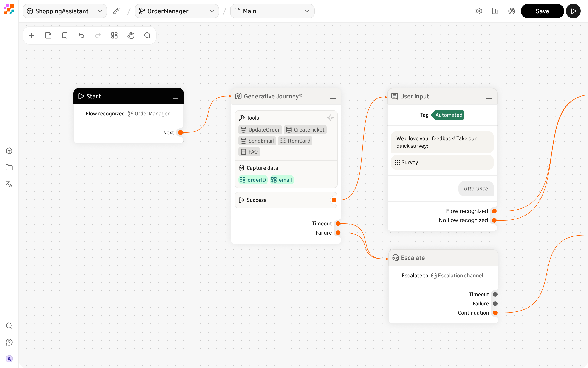Viewport: 588px width, 368px height.
Task: Select the OrderManager flow reference in Start
Action: point(149,114)
